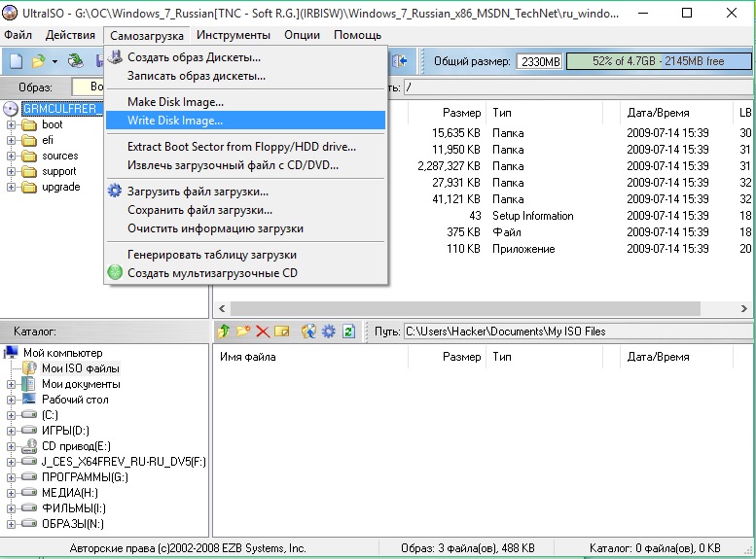Click the Мои документы icon in the catalog tree

[29, 384]
